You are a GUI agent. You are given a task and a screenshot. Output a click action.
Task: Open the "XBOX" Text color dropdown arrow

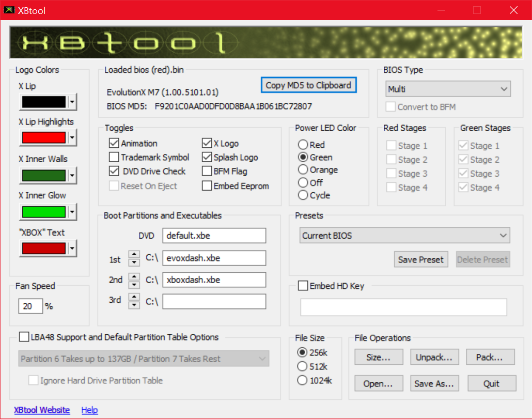coord(72,249)
